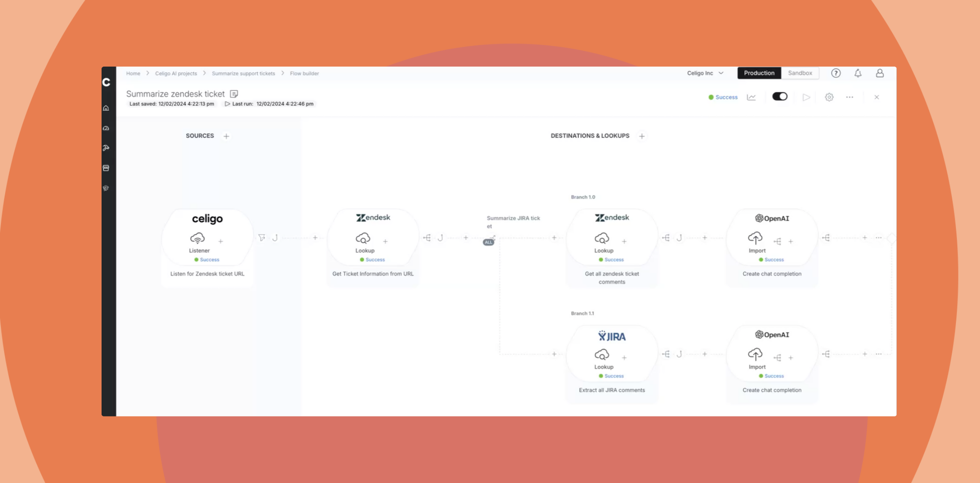Screen dimensions: 980x483
Task: Click the Celigo Listener cloud icon
Action: click(x=197, y=238)
